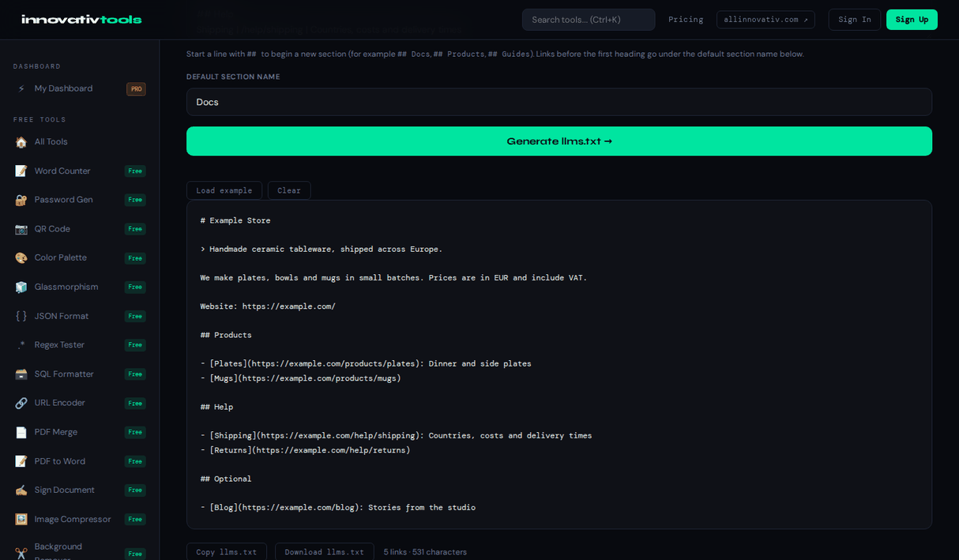Click the Word Counter notepad icon

click(x=21, y=171)
